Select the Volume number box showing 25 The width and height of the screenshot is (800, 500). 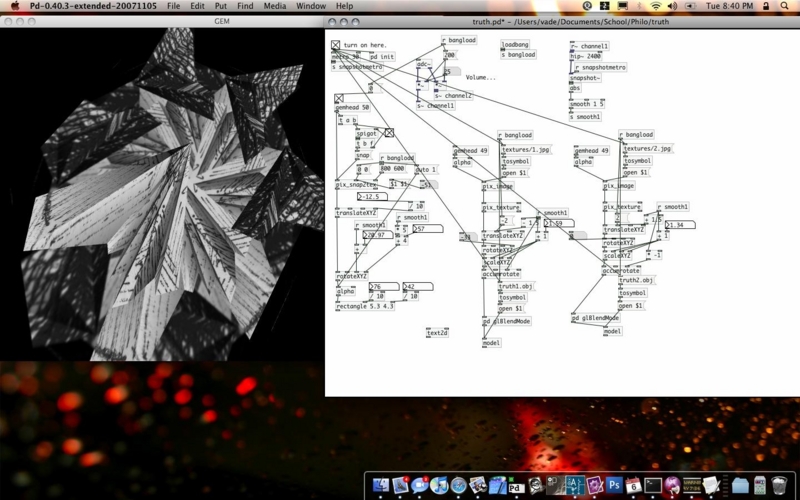pos(452,71)
